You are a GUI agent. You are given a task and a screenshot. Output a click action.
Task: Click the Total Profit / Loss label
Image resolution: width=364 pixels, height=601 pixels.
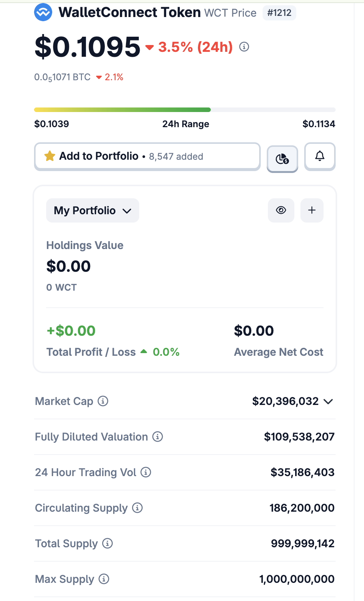pos(91,352)
